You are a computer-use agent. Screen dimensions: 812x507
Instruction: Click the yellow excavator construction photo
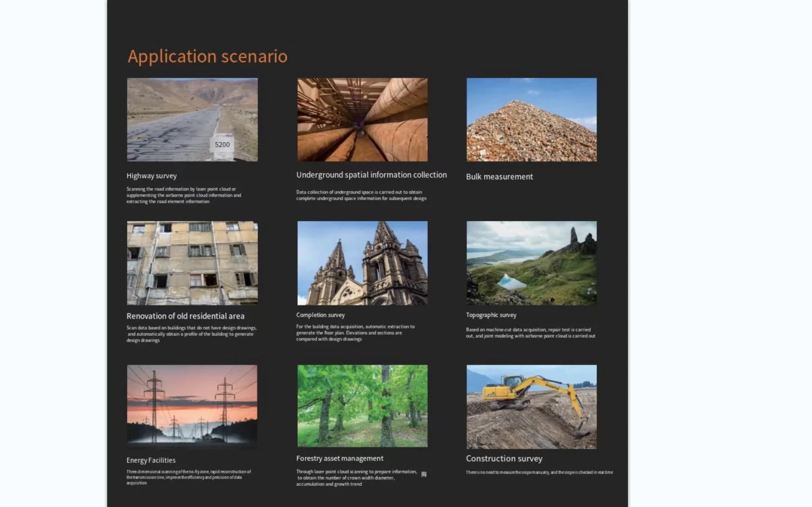[x=532, y=406]
